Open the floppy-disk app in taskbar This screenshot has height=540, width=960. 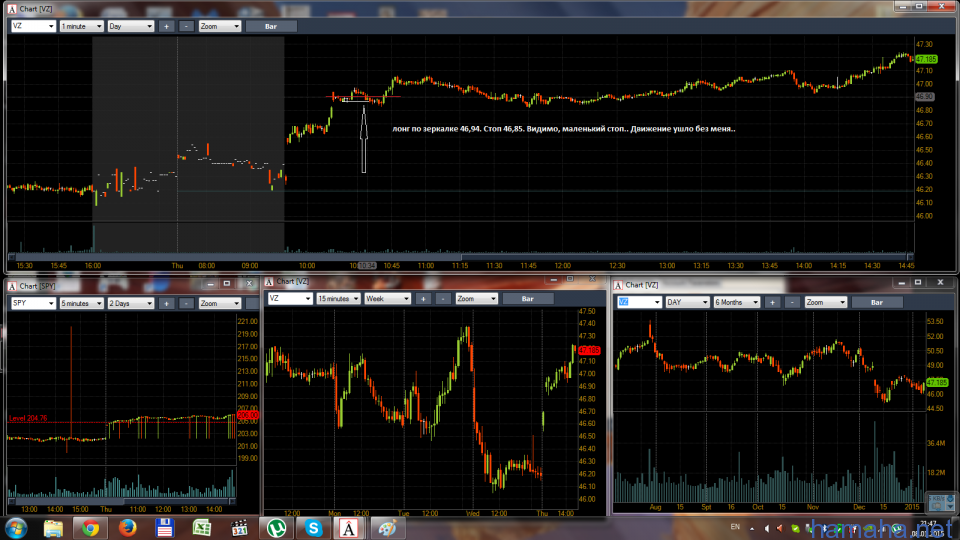164,528
